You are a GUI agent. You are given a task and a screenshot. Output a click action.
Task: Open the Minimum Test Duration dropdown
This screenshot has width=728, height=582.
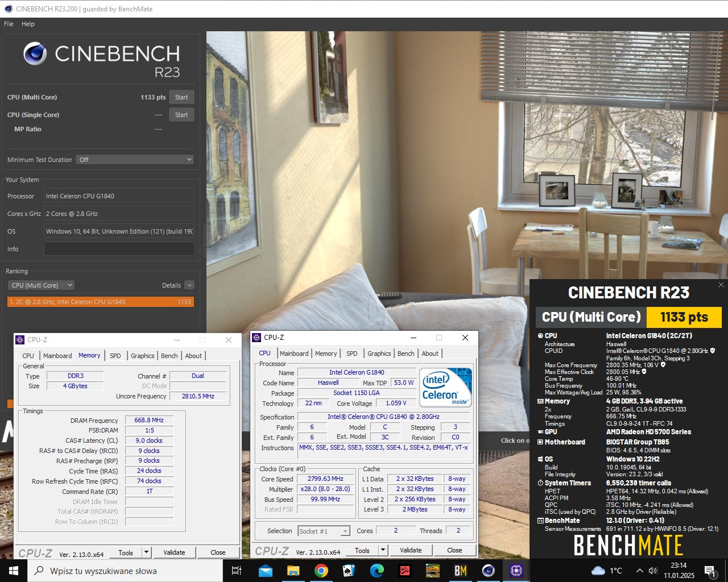(x=135, y=160)
